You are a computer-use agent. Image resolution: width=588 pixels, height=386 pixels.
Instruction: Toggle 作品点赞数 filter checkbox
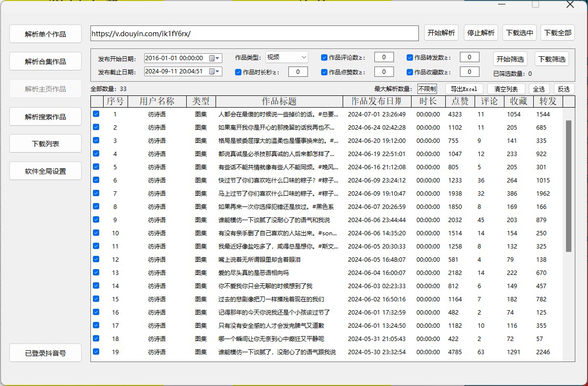[324, 72]
